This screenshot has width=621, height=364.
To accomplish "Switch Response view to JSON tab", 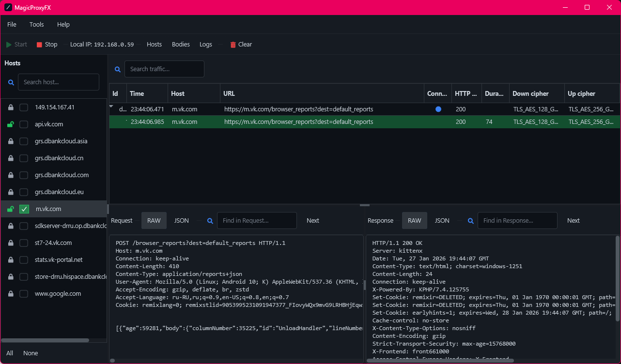I will pyautogui.click(x=442, y=221).
